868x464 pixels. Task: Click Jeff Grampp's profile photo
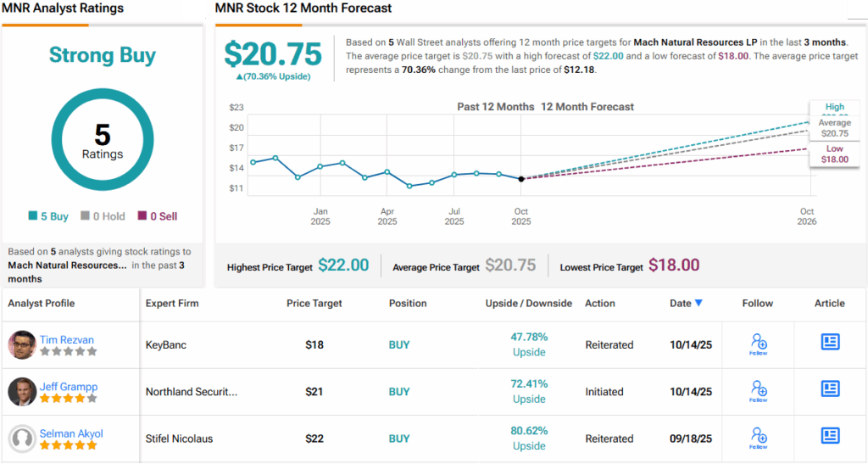pyautogui.click(x=22, y=392)
